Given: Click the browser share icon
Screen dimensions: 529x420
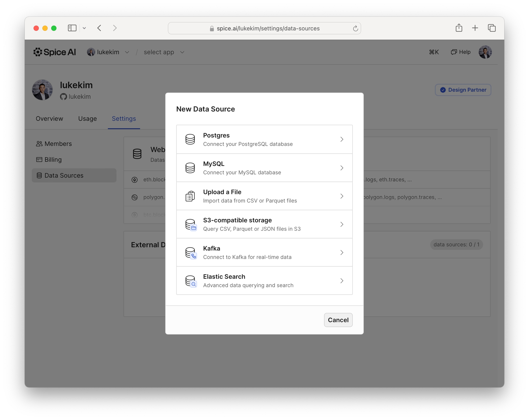Looking at the screenshot, I should coord(459,28).
